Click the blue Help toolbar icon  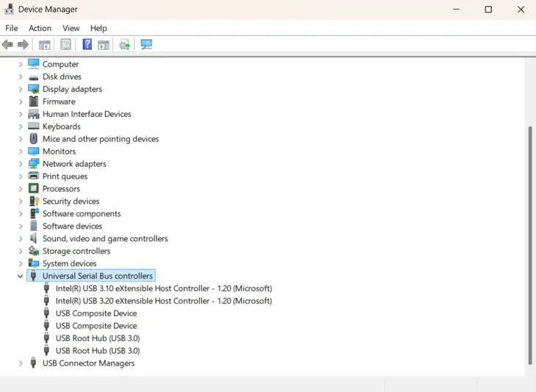[x=87, y=44]
